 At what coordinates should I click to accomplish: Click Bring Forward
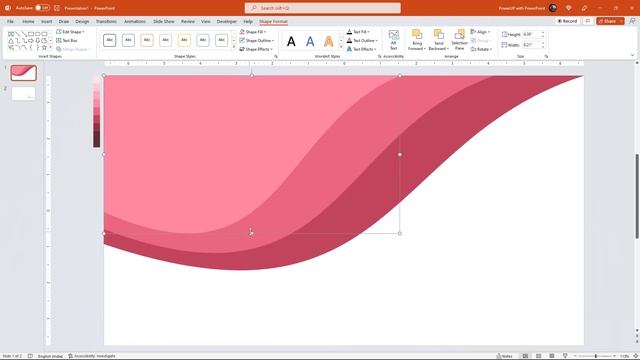(x=417, y=40)
